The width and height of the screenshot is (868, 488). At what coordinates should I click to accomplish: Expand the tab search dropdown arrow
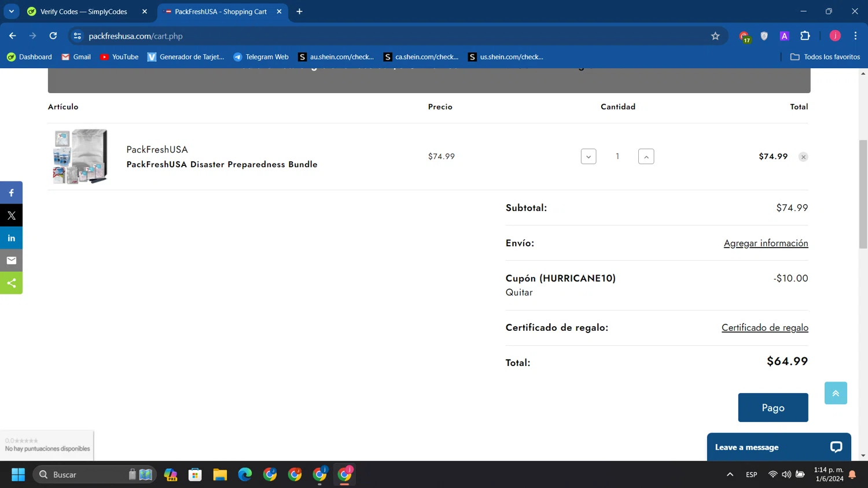click(x=11, y=12)
